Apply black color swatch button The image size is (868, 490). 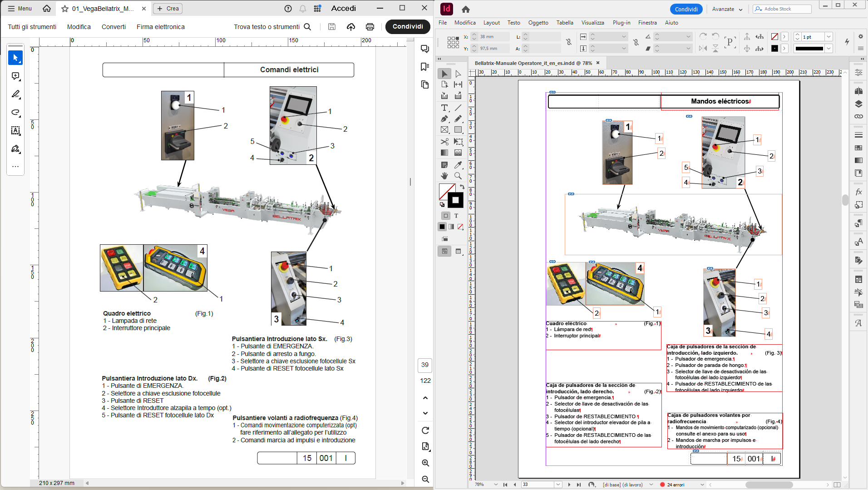442,227
